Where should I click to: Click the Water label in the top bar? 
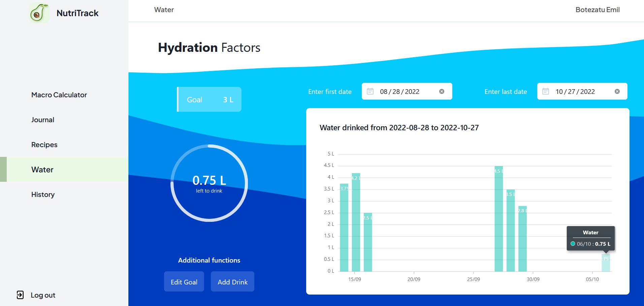tap(164, 10)
